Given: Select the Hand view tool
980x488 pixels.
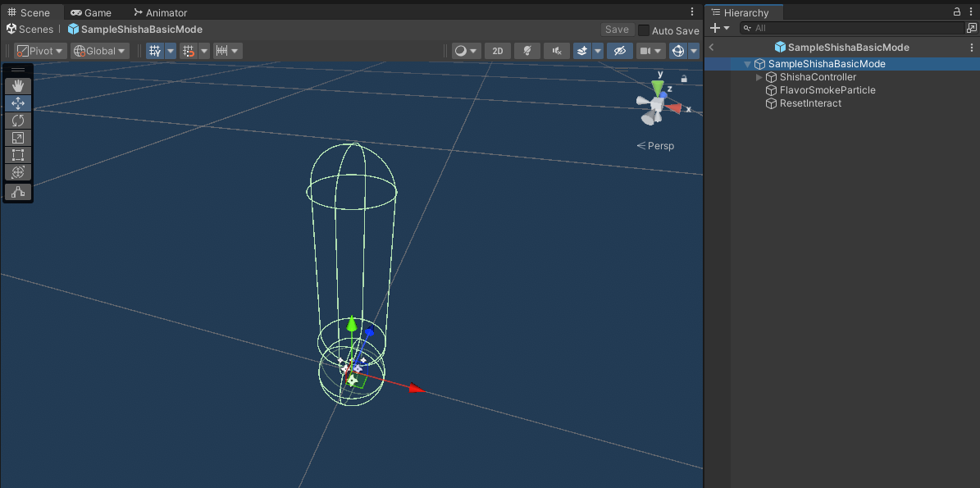Looking at the screenshot, I should pyautogui.click(x=18, y=86).
